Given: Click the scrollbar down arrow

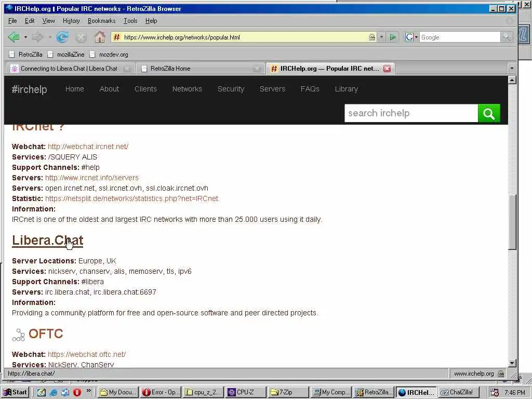Looking at the screenshot, I should tap(512, 363).
